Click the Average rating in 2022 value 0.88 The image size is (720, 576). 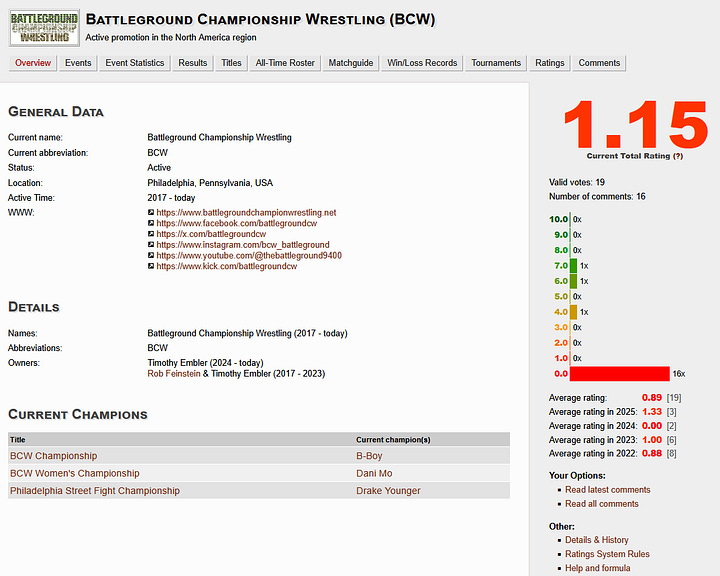(652, 453)
